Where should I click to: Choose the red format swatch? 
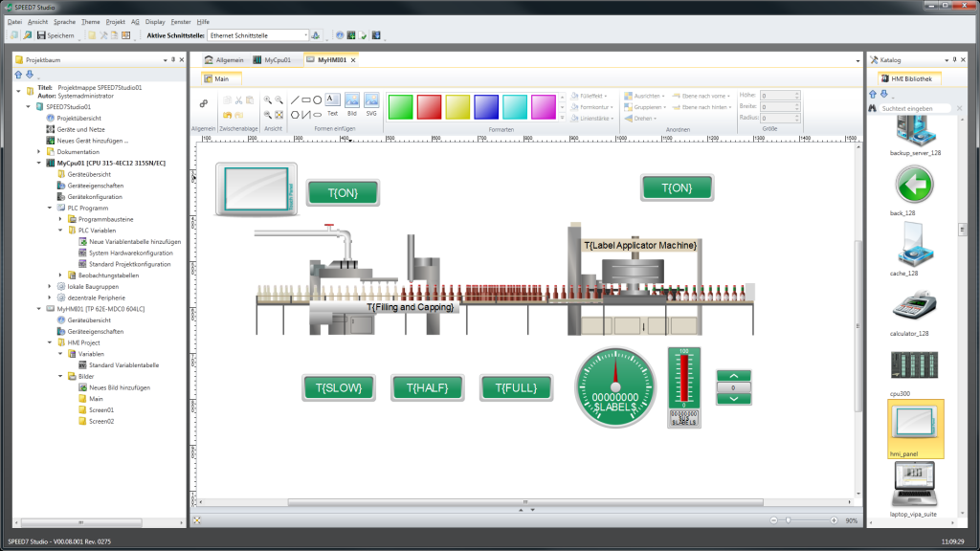tap(430, 107)
